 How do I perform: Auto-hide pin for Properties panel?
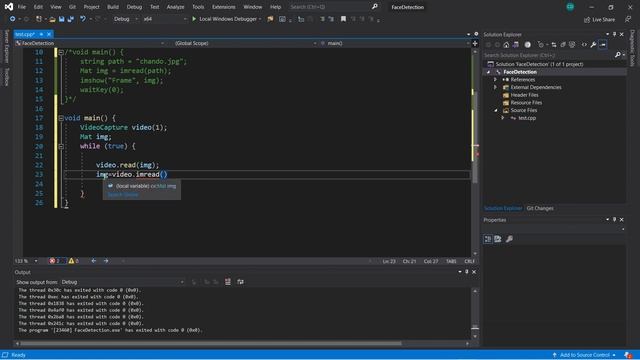point(614,220)
